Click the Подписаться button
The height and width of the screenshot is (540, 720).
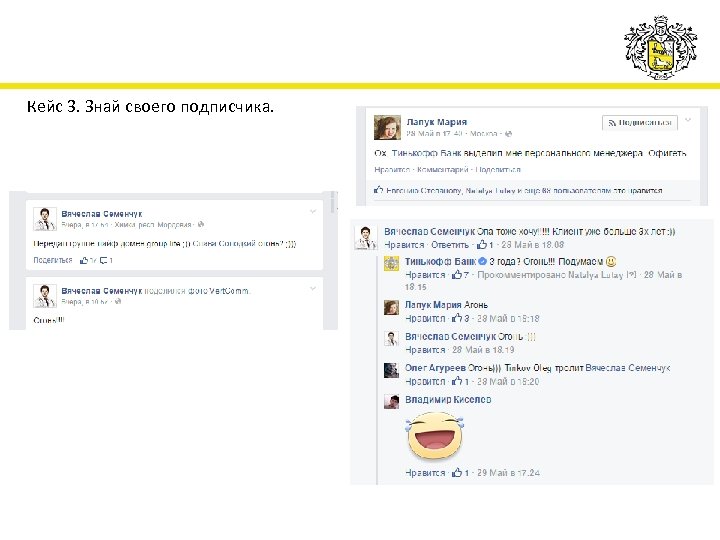click(640, 123)
